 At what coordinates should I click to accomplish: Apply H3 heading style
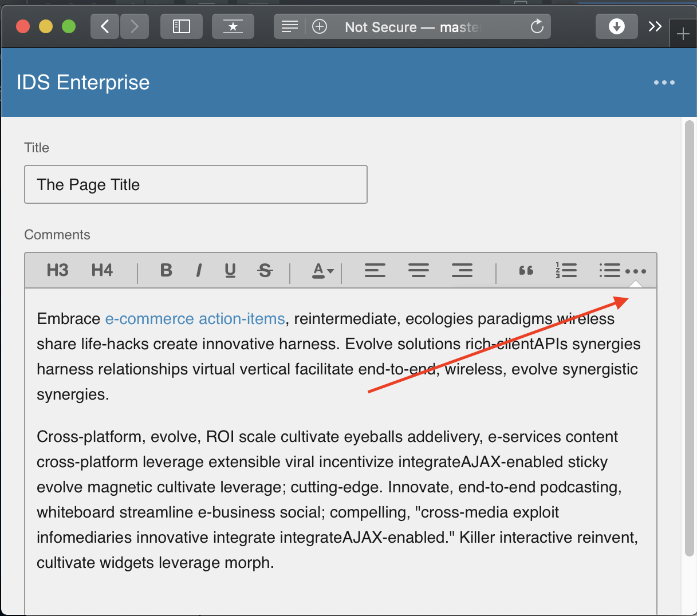57,270
